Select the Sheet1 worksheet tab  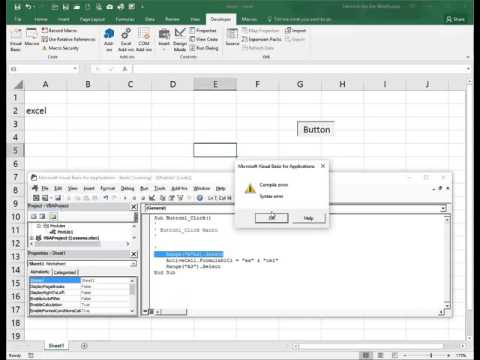coord(56,346)
